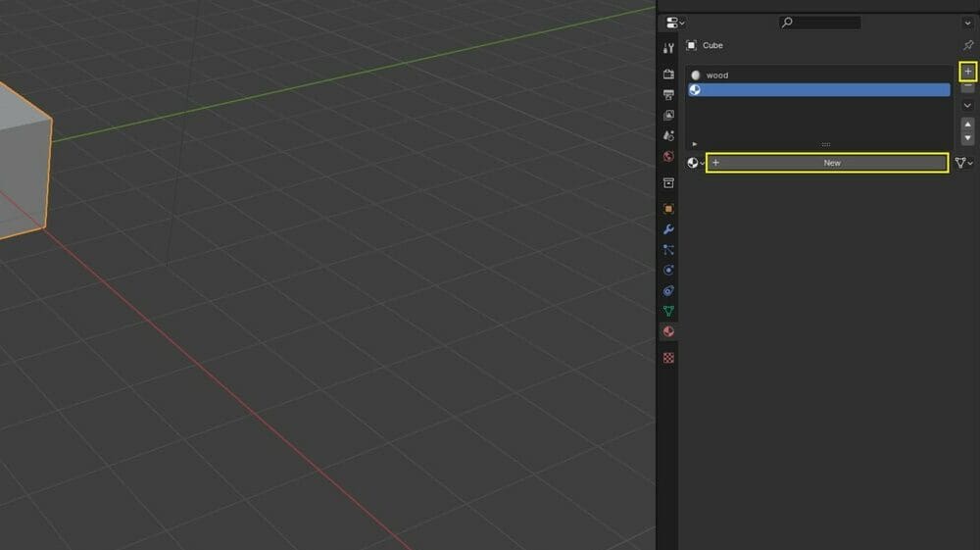Open material slot specials dropdown arrow
Viewport: 980px width, 550px height.
967,106
